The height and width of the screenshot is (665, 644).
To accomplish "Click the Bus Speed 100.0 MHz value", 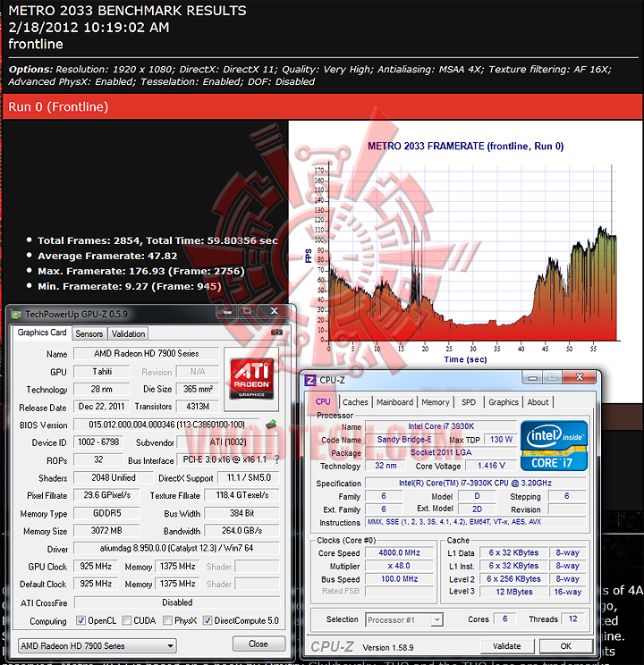I will [x=399, y=579].
